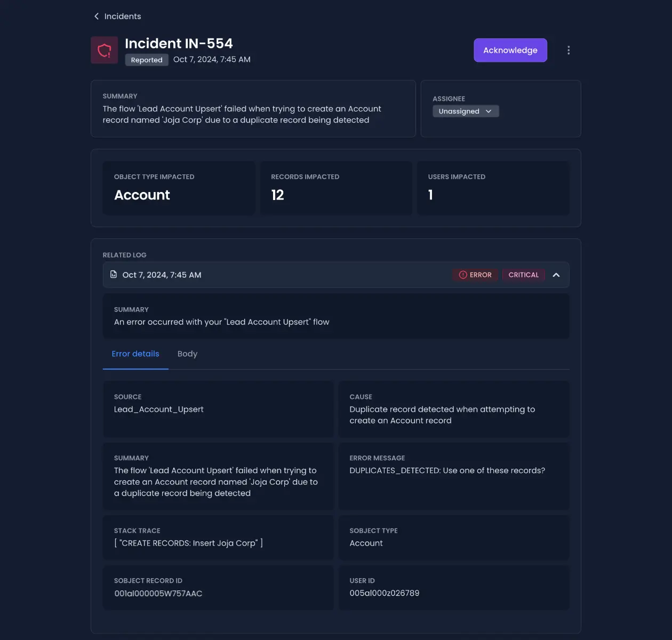
Task: Open the Unassigned assignee dropdown
Action: point(465,111)
